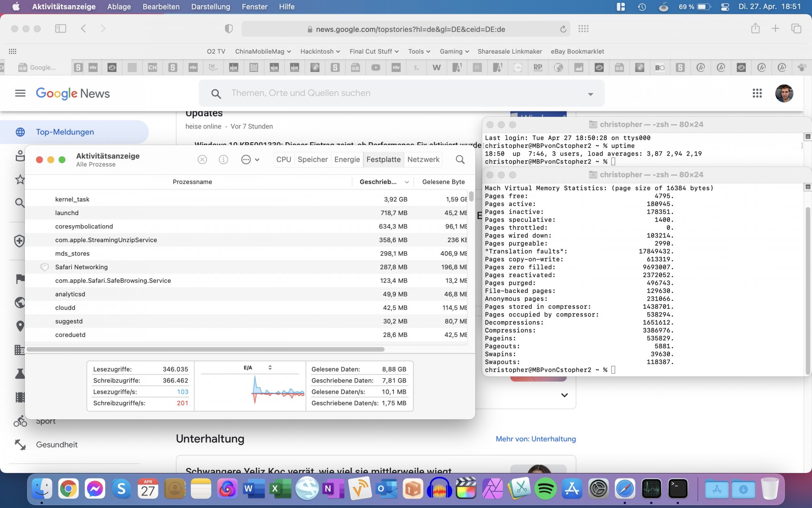
Task: Open Google News hamburger menu
Action: [20, 93]
